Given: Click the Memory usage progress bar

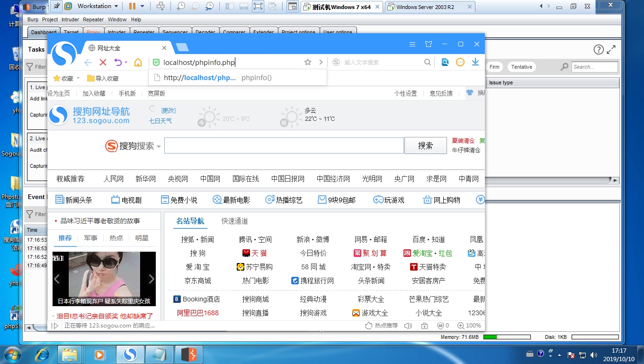Looking at the screenshot, I should point(506,337).
